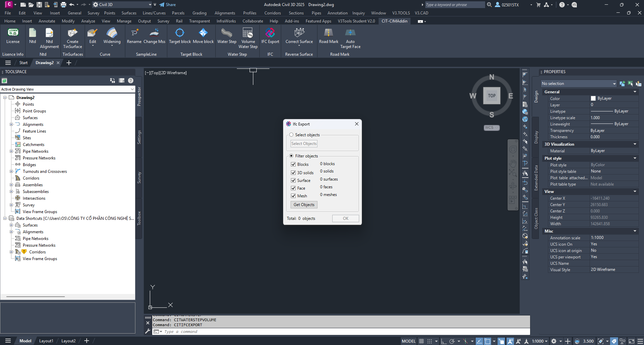644x345 pixels.
Task: Launch the Create TinSurface tool
Action: coord(73,38)
